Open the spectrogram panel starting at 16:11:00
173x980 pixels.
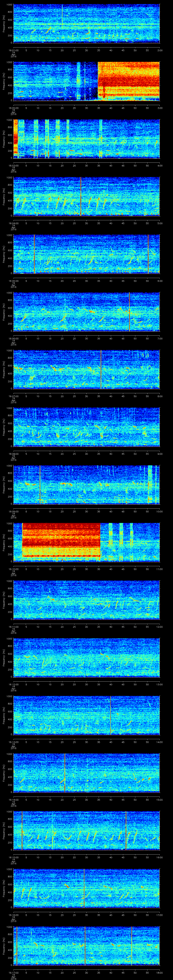pos(86,600)
